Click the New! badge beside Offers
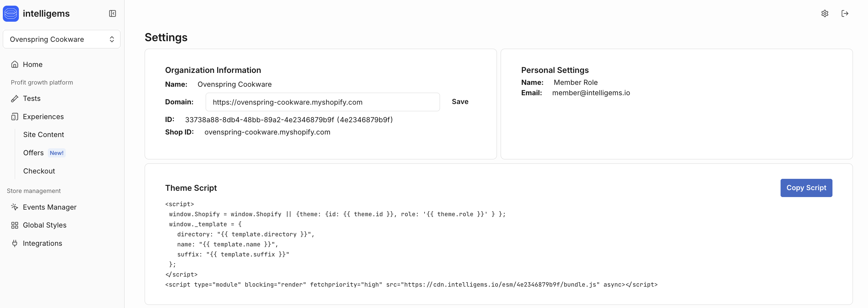The width and height of the screenshot is (868, 308). pos(57,153)
